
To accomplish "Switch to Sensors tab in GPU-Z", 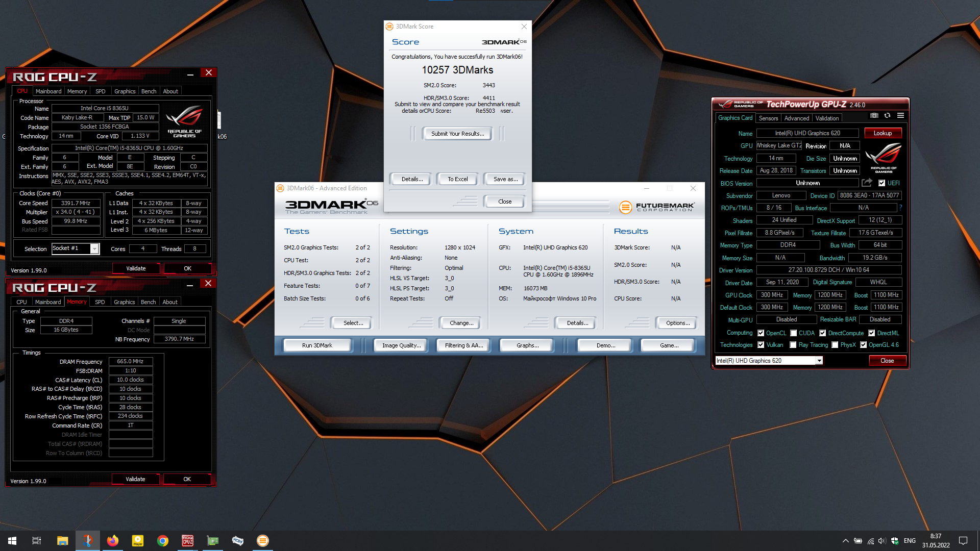I will [x=768, y=118].
